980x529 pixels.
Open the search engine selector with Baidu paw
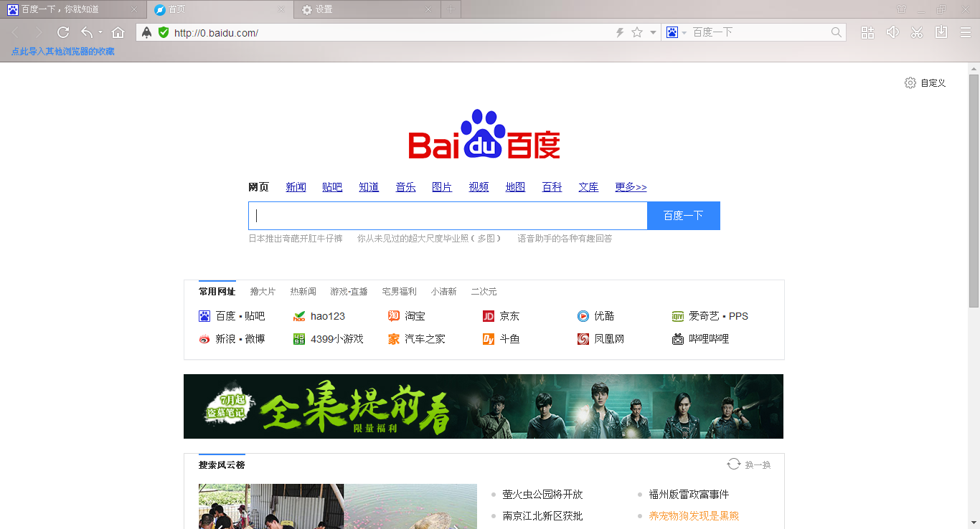676,32
